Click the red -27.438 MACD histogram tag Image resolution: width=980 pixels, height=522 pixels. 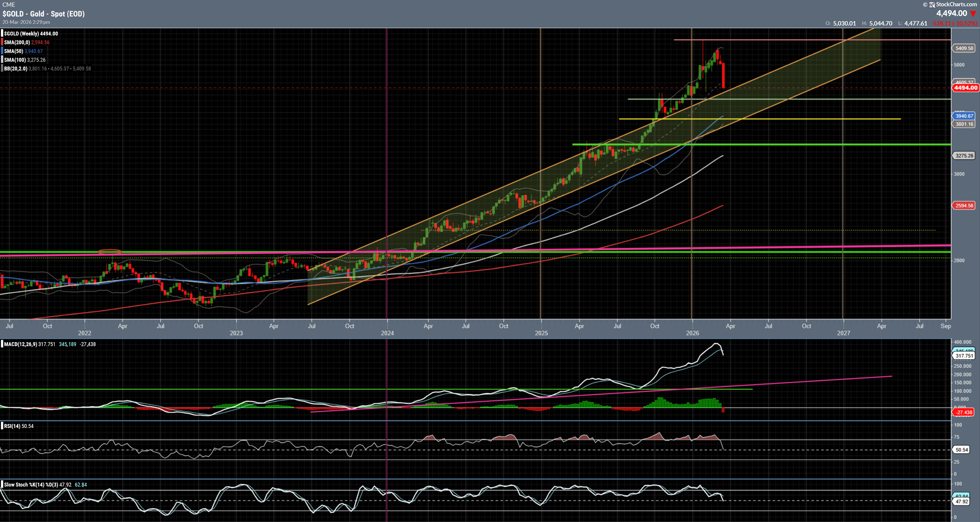(x=964, y=412)
